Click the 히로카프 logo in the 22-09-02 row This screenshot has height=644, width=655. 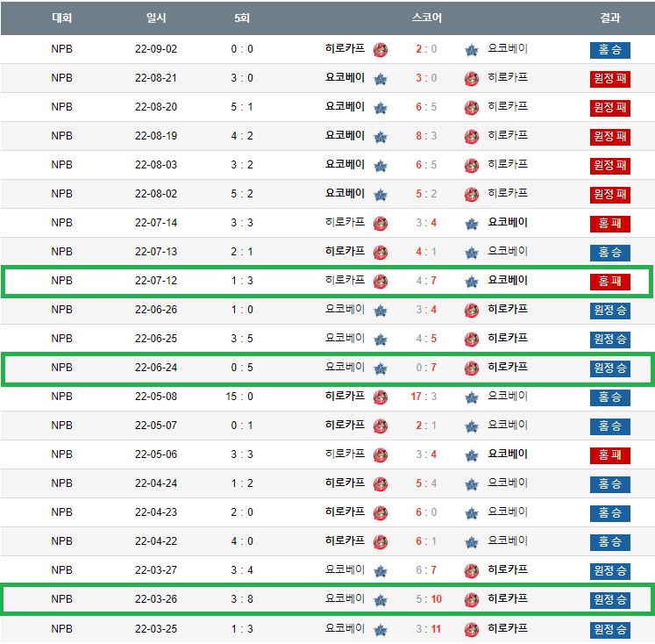click(380, 50)
